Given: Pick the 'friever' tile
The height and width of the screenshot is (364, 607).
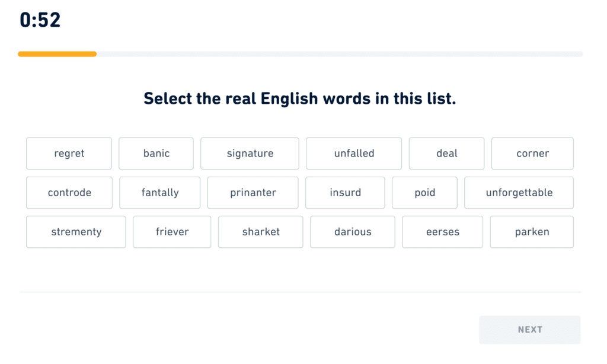Looking at the screenshot, I should coord(172,232).
